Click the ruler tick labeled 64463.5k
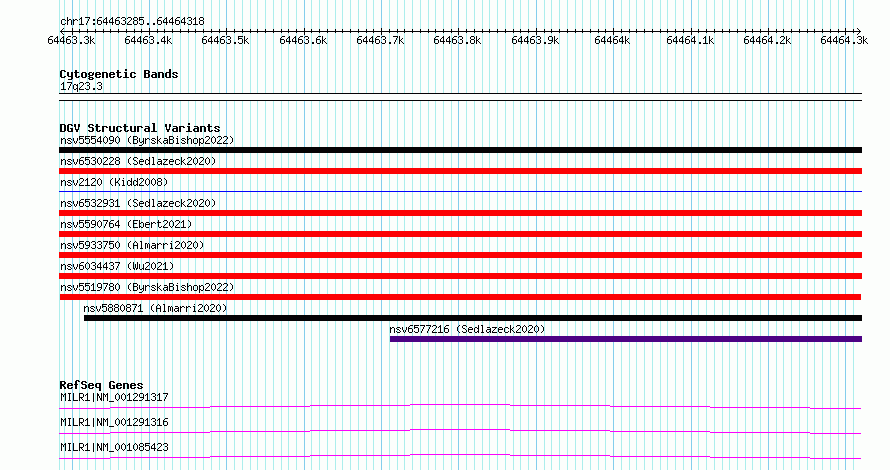This screenshot has width=890, height=470. pos(225,41)
